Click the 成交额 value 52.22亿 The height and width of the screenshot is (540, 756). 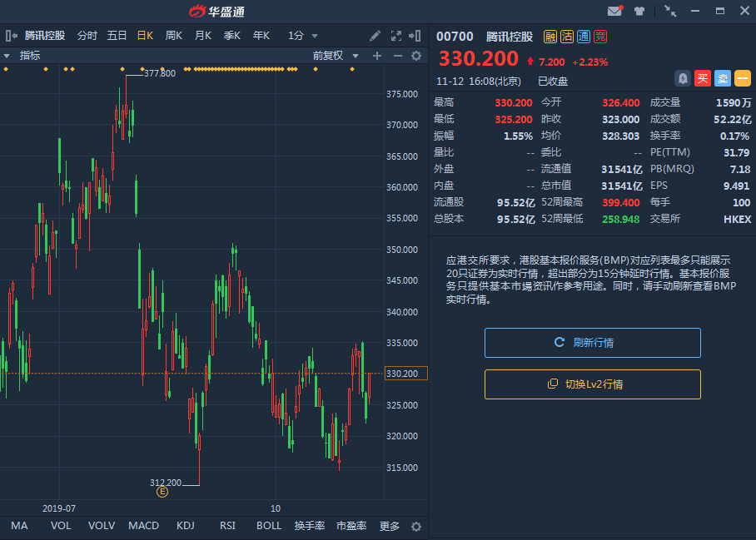tap(733, 120)
